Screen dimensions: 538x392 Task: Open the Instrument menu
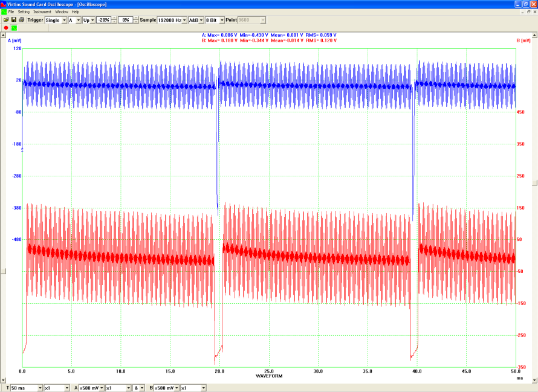click(x=42, y=11)
